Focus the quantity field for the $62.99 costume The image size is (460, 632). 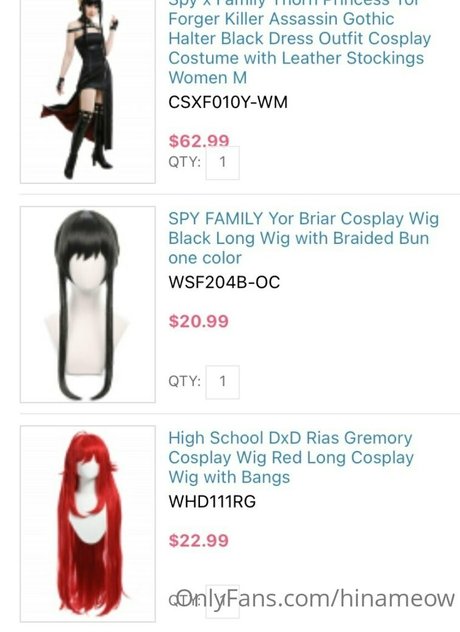(223, 162)
